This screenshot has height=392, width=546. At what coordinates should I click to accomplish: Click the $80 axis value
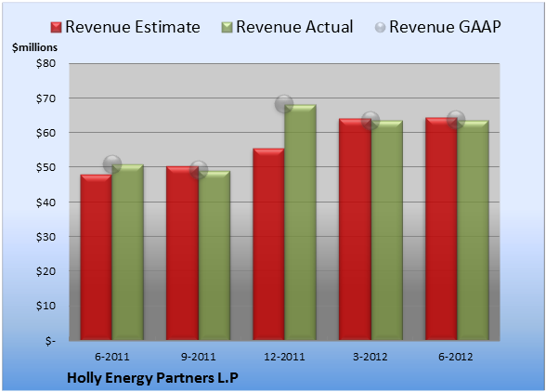(x=45, y=63)
